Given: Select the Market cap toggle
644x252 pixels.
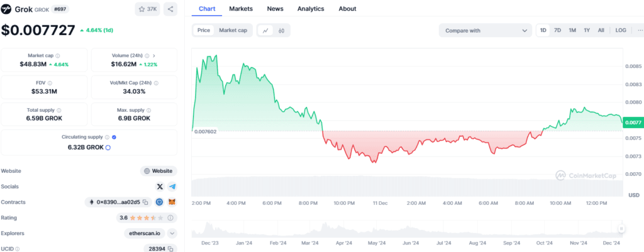Looking at the screenshot, I should 233,30.
